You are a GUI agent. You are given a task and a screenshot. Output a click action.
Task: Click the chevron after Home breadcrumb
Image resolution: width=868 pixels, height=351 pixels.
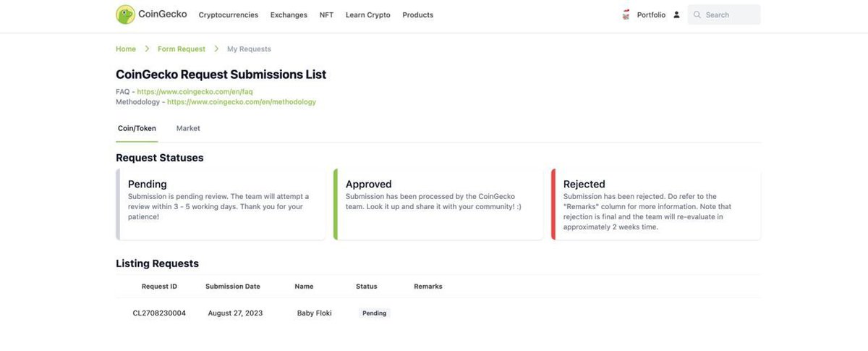pyautogui.click(x=147, y=48)
